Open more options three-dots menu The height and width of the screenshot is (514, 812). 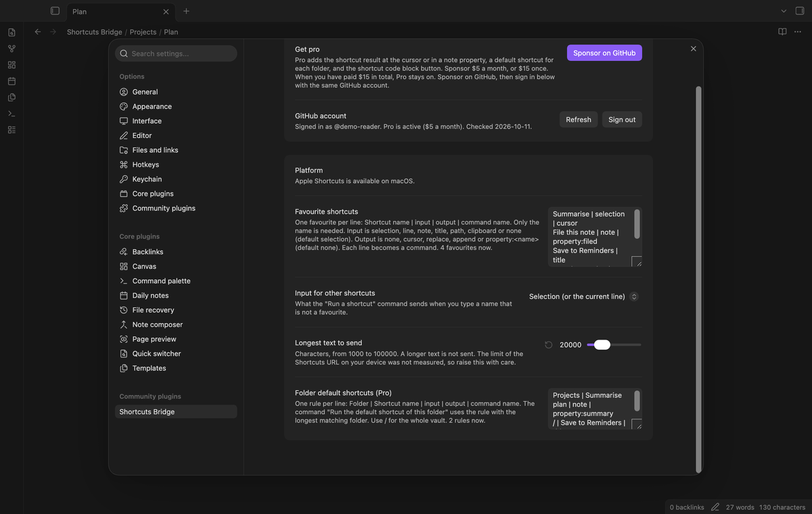[x=798, y=32]
